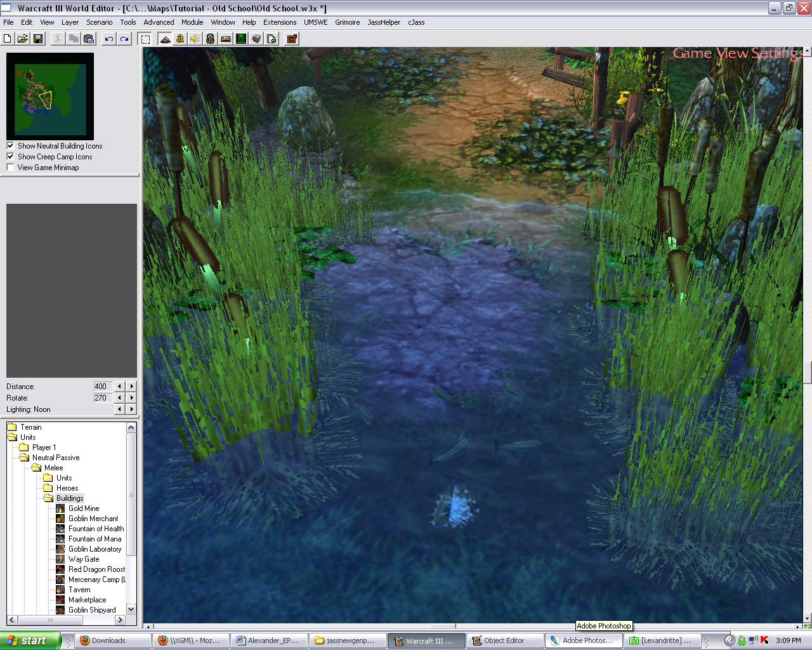This screenshot has height=650, width=812.
Task: Click the Test Map checkmark icon
Action: [x=292, y=39]
